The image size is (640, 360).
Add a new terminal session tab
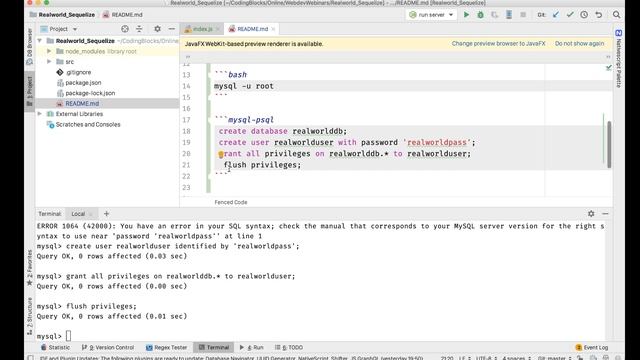click(106, 213)
